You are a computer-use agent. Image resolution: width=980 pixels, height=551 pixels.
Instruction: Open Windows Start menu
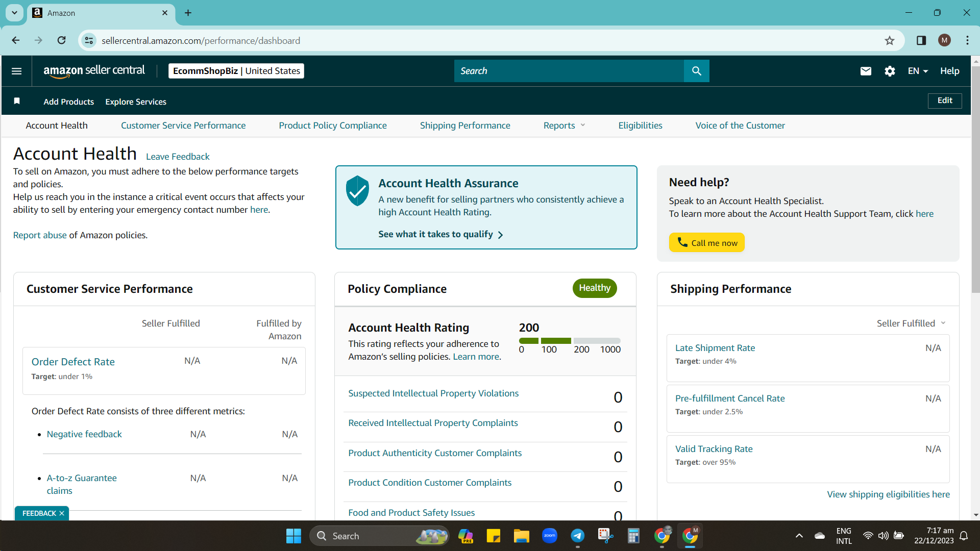(293, 536)
